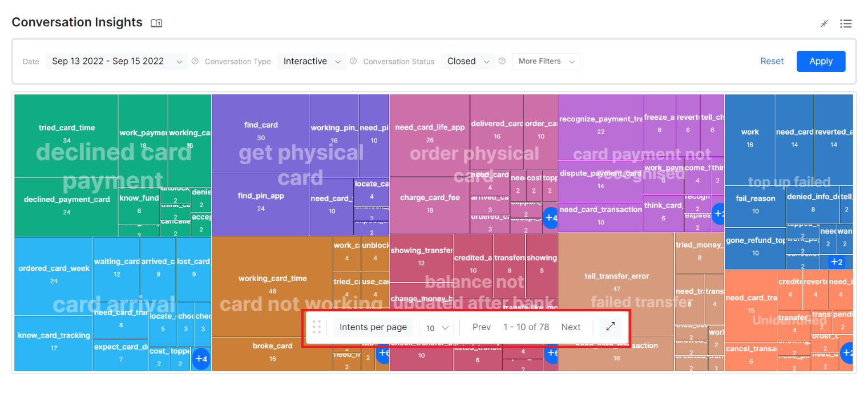Click the drag handle on the pagination toolbar
This screenshot has height=402, width=868.
pyautogui.click(x=317, y=327)
